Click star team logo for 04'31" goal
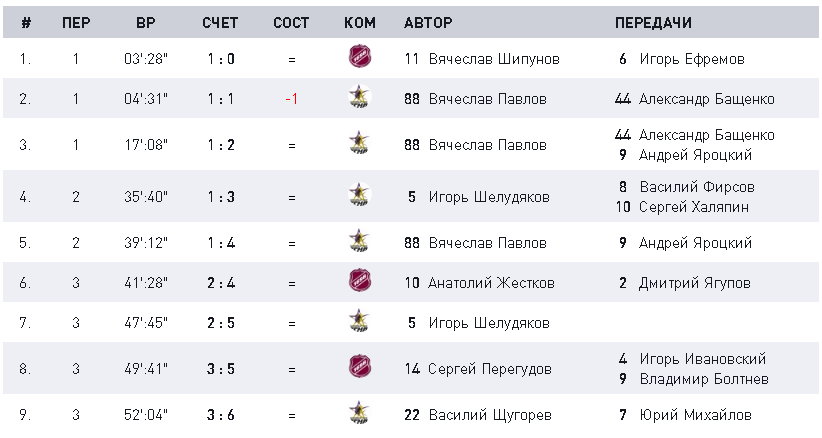The image size is (822, 438). coord(360,96)
